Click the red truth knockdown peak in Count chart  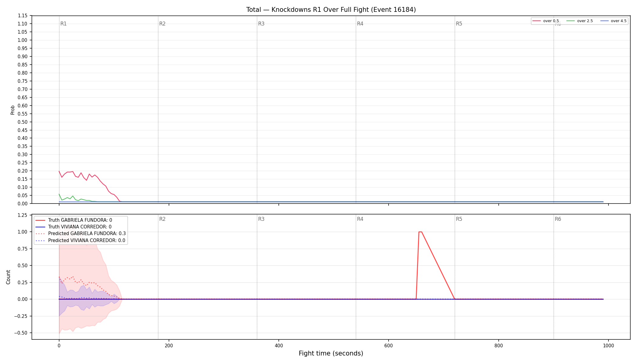420,232
